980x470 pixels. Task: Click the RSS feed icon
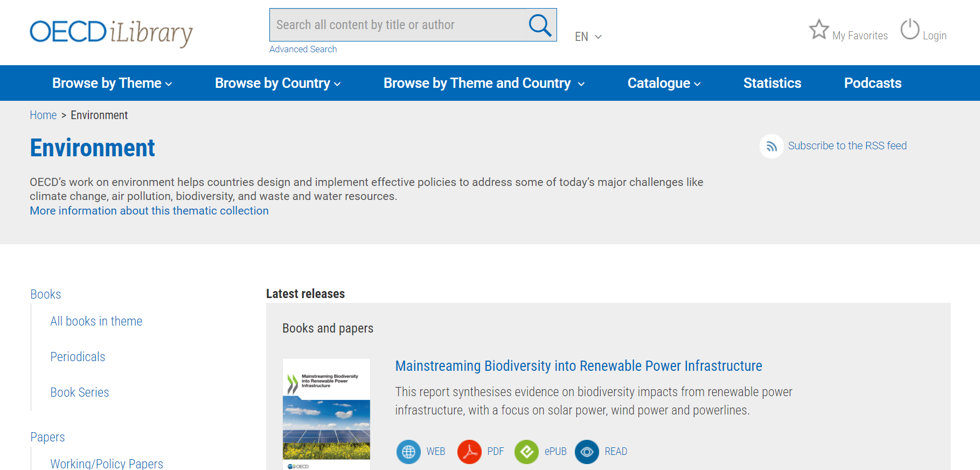772,146
